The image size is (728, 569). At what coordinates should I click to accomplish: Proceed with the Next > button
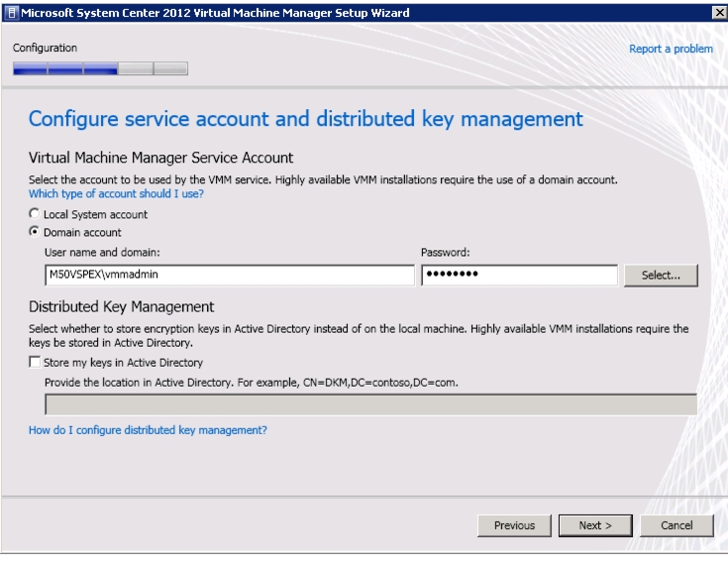coord(595,525)
